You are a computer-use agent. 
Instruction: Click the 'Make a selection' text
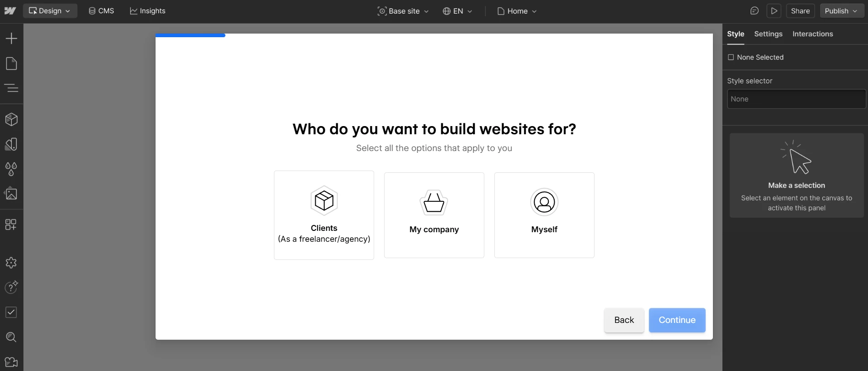[x=797, y=185]
